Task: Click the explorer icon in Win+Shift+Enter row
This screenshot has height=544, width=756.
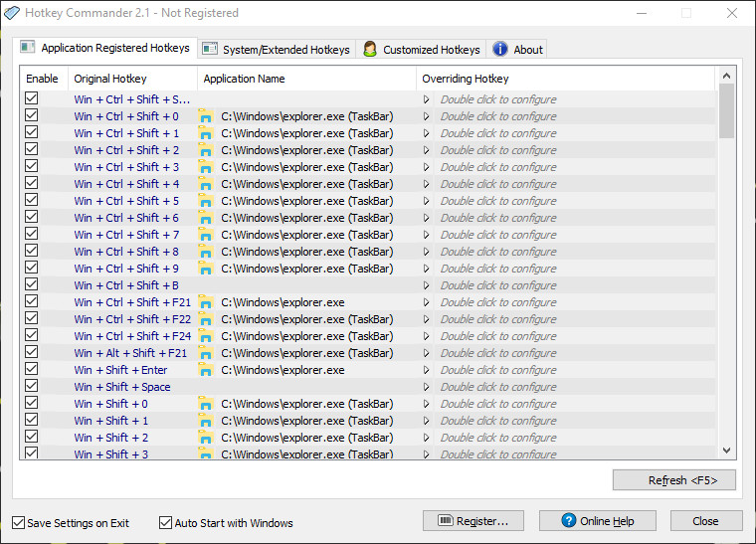Action: coord(205,370)
